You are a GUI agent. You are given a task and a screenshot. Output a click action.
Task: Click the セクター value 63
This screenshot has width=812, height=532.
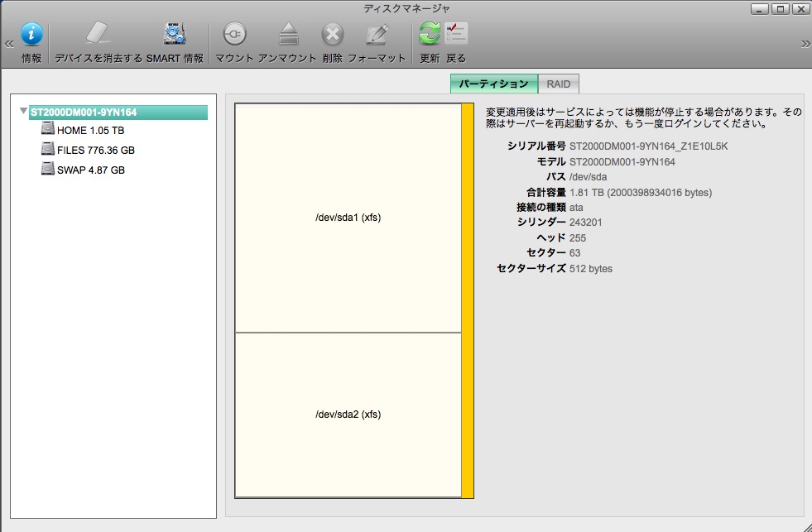click(574, 253)
